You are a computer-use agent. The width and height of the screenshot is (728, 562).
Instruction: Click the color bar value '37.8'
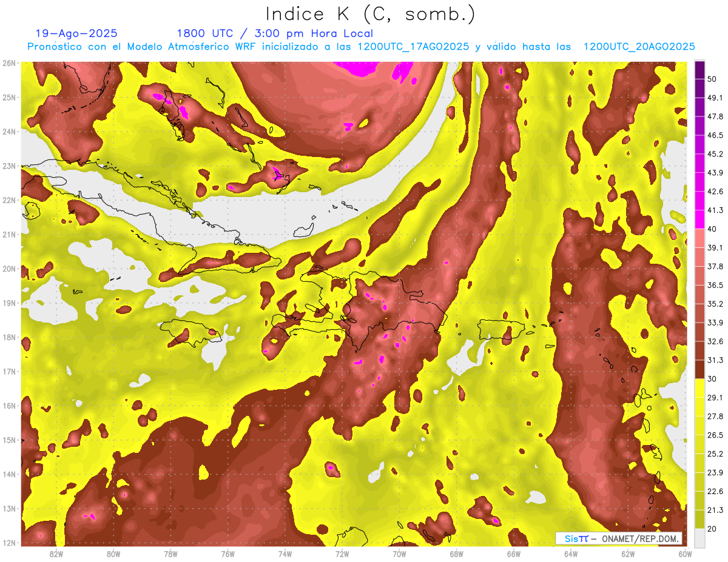tap(715, 266)
